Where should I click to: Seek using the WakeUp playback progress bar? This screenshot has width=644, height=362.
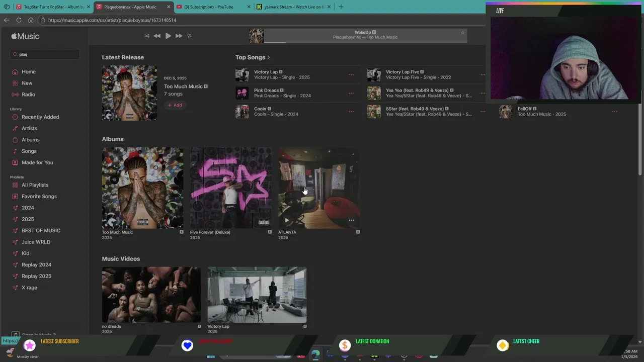[x=366, y=42]
